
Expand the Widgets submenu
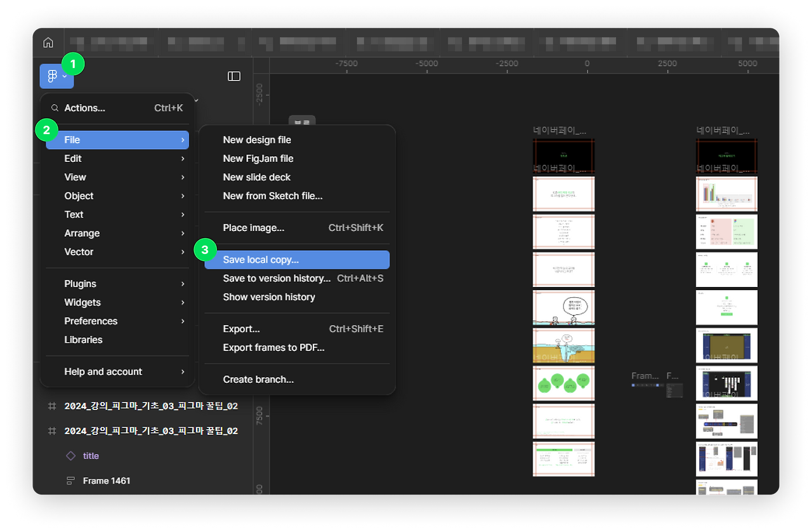pyautogui.click(x=117, y=302)
